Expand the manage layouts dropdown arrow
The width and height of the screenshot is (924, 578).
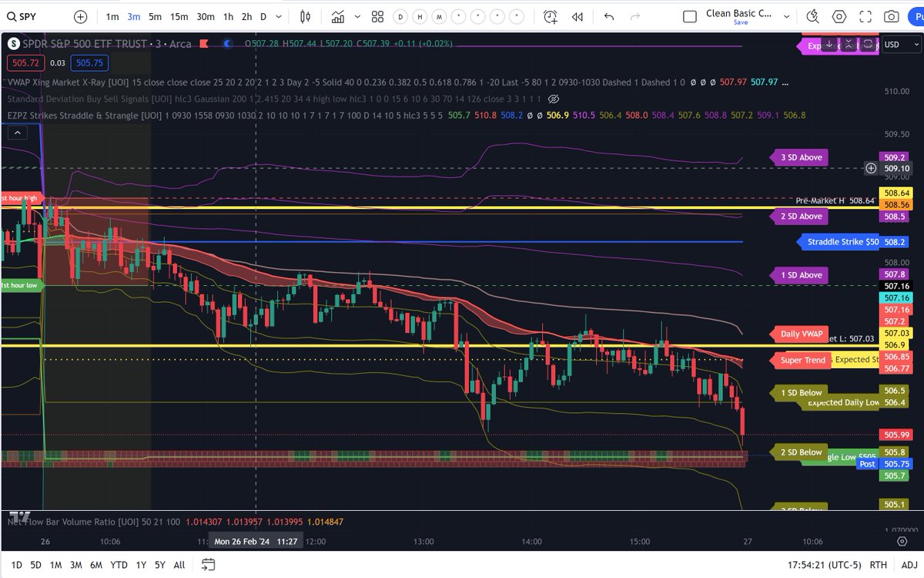pos(786,16)
